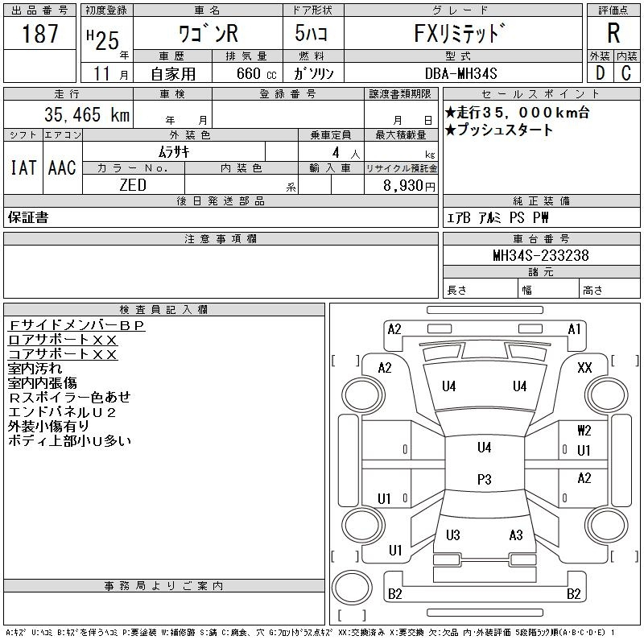Click the note 室内汚れ
644x644 pixels.
(35, 368)
